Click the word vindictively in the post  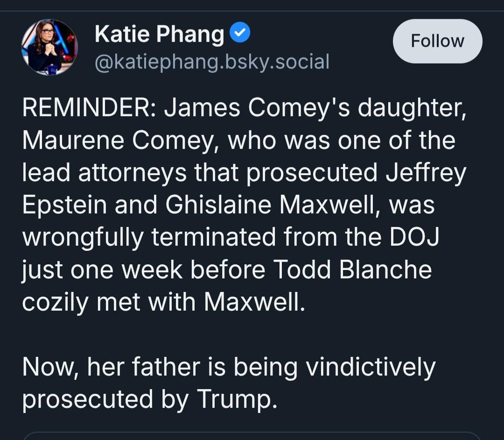(x=371, y=367)
